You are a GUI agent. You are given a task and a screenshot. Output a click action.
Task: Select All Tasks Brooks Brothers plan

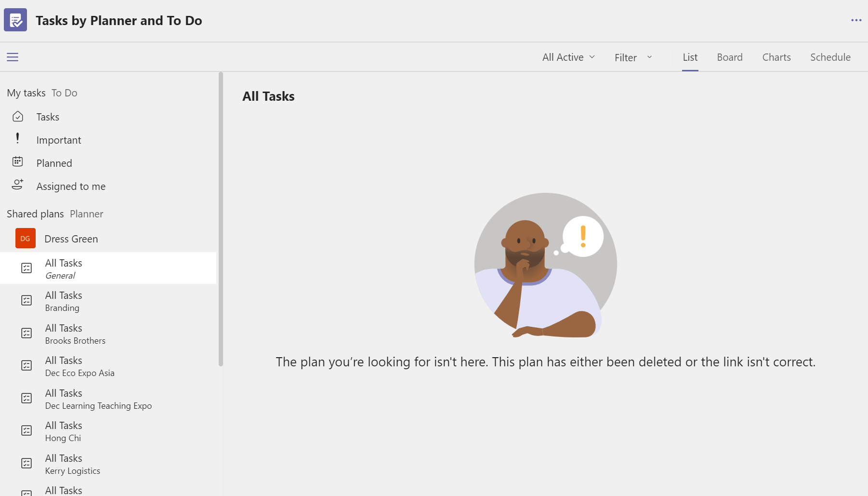108,334
